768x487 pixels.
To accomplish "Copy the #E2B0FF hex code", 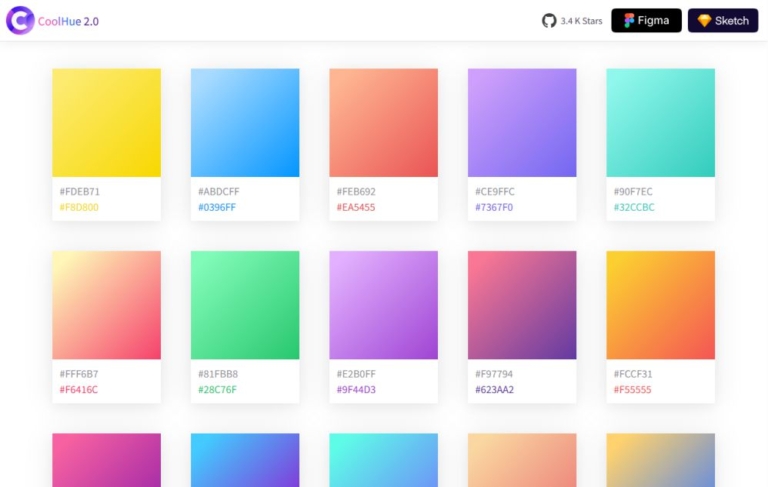I will [x=356, y=374].
